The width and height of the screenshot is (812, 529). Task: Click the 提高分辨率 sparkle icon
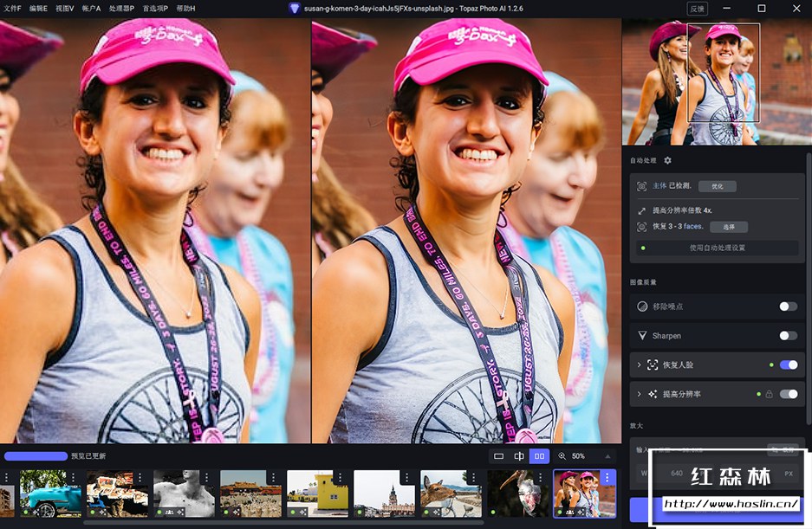tap(653, 395)
